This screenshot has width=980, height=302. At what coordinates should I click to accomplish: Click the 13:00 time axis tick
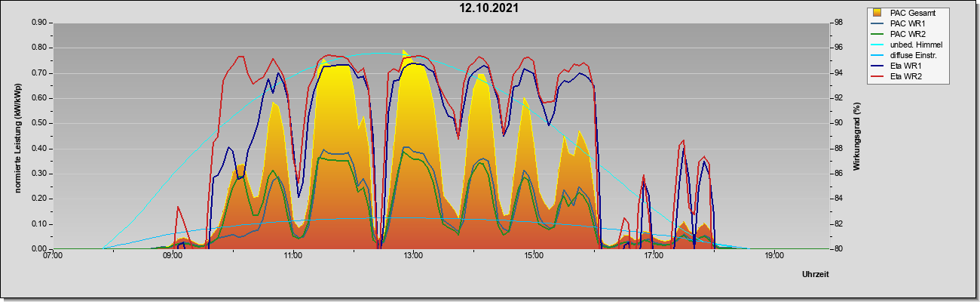click(x=412, y=256)
